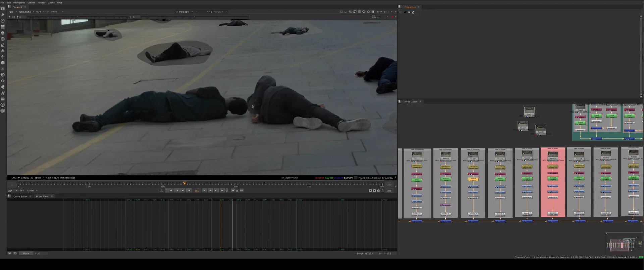Open the Cache menu
The height and width of the screenshot is (270, 644).
(x=51, y=3)
